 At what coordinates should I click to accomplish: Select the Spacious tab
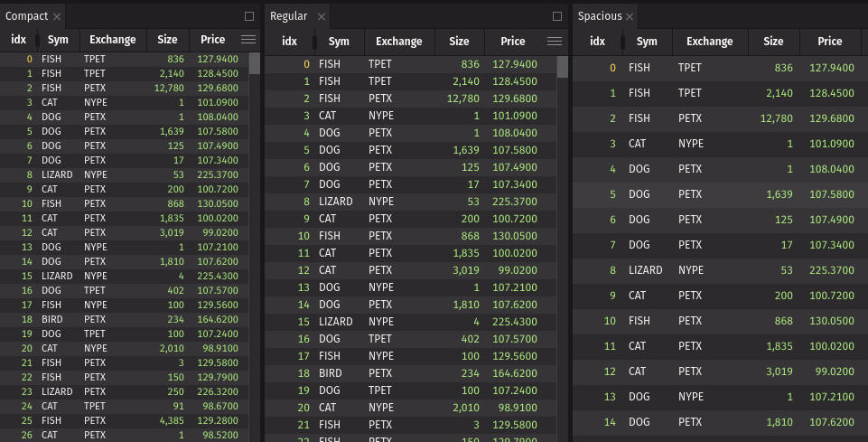600,16
